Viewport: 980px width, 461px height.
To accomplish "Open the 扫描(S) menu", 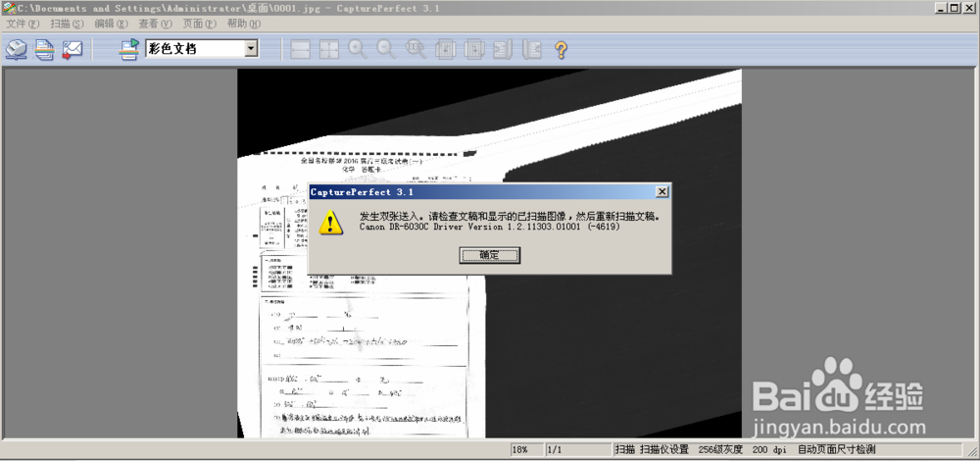I will tap(67, 24).
